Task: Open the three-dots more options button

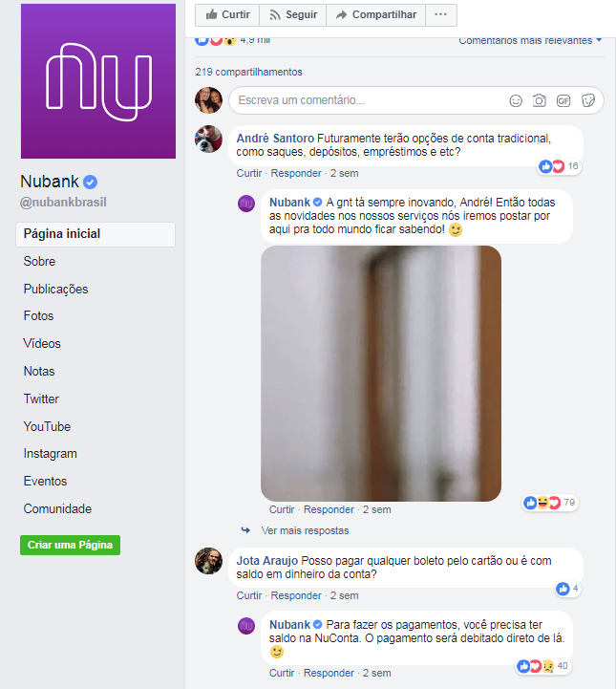Action: click(441, 15)
